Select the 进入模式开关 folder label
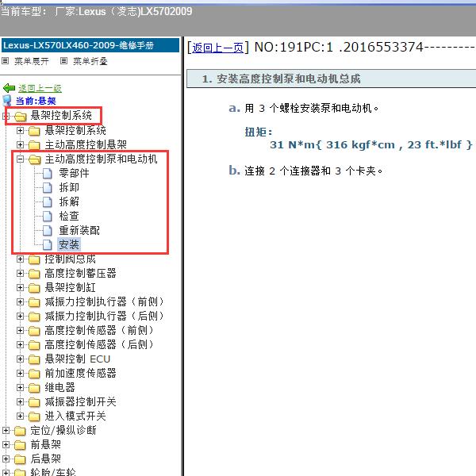Screen dimensions: 476x476 click(x=75, y=416)
